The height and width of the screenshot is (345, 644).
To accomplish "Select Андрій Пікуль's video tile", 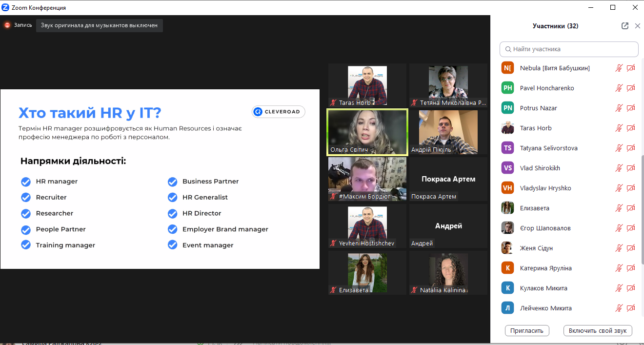I will [x=448, y=132].
